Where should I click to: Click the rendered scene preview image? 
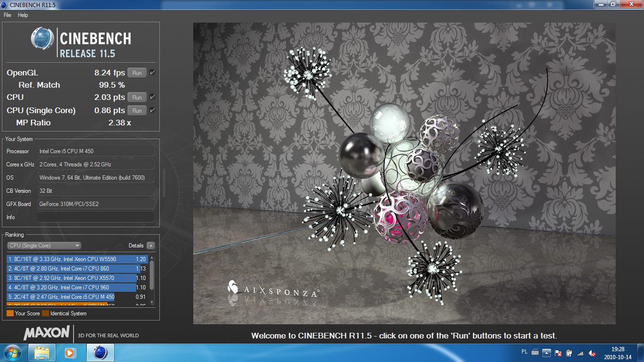[x=404, y=173]
